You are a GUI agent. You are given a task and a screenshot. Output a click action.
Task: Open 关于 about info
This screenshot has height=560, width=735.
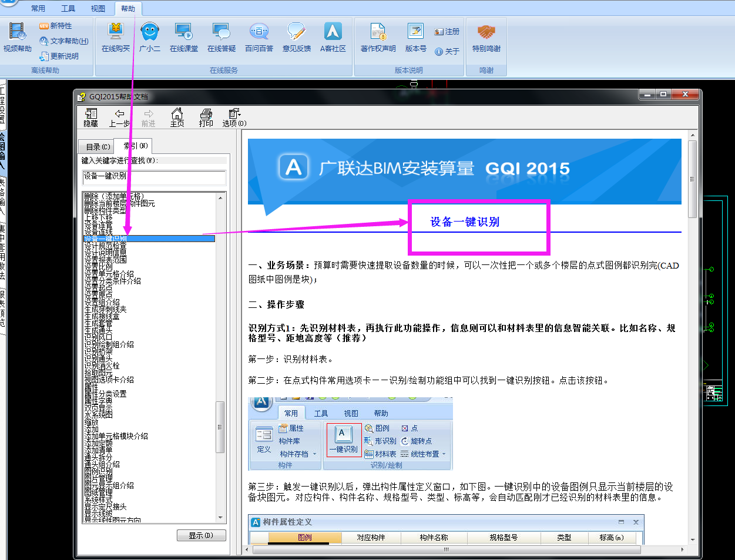(447, 52)
